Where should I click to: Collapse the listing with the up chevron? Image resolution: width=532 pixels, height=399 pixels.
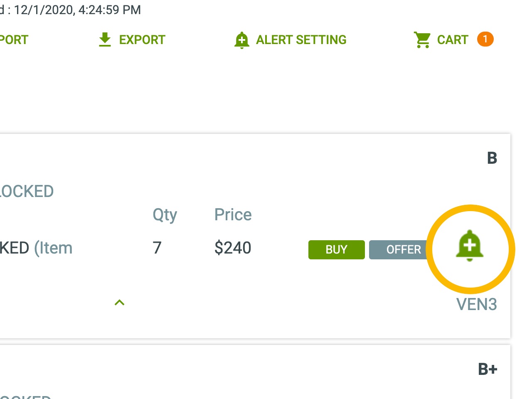click(120, 302)
